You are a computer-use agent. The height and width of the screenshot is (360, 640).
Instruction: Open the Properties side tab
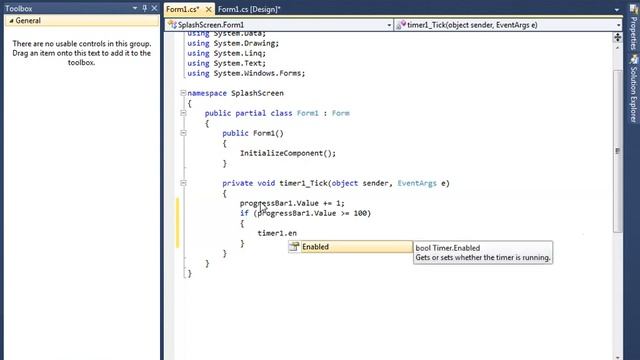[x=633, y=28]
